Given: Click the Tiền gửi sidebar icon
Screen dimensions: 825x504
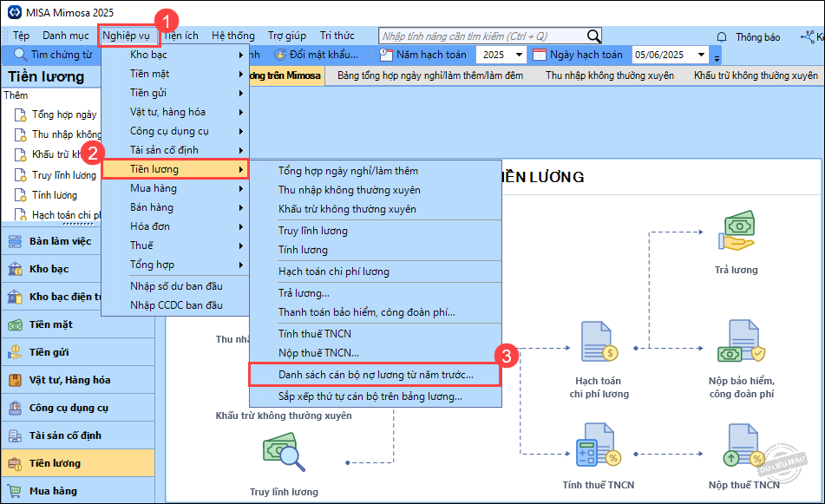Looking at the screenshot, I should coord(16,352).
